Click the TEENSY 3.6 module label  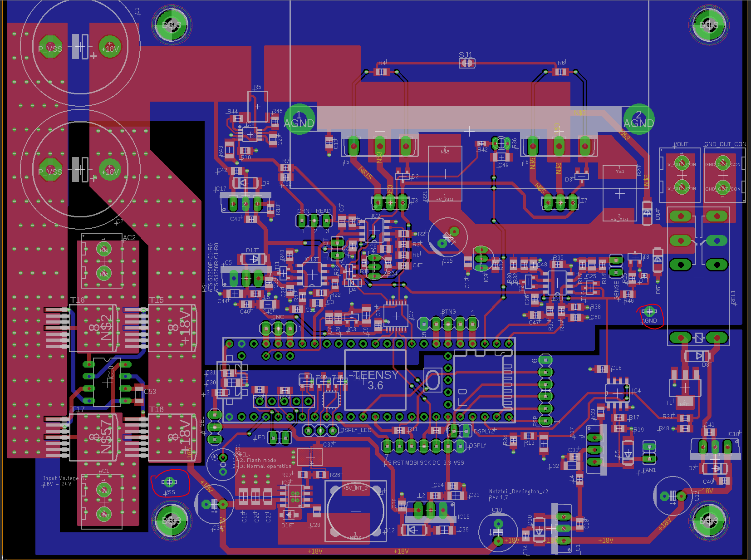coord(375,380)
